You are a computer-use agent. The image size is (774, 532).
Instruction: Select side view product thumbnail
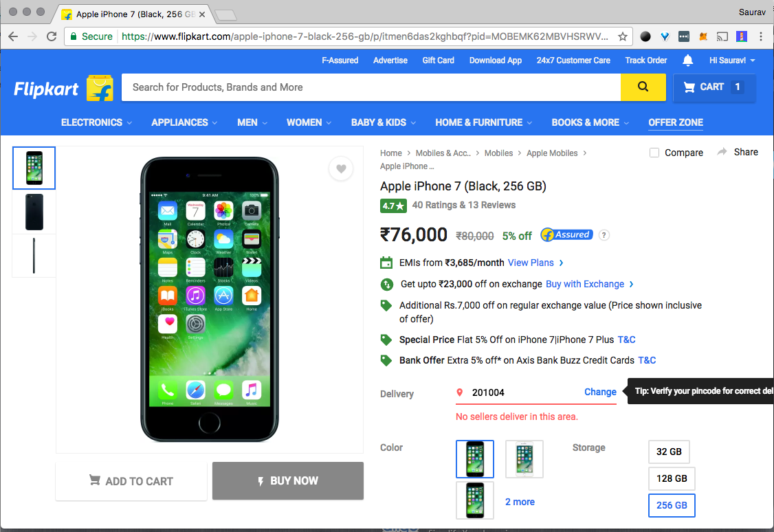click(x=34, y=256)
